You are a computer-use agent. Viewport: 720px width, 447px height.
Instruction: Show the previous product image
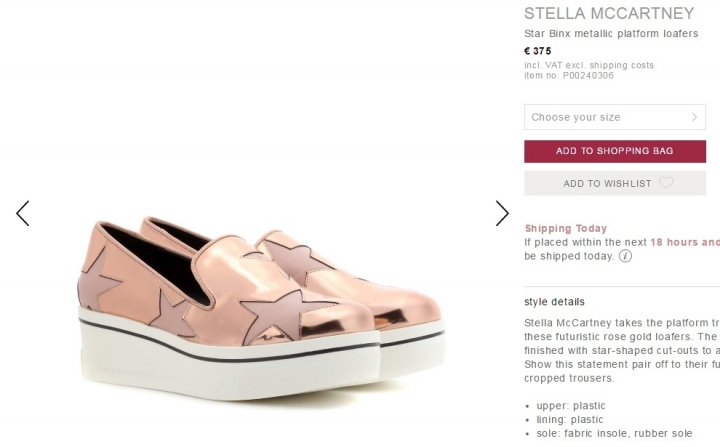tap(23, 213)
